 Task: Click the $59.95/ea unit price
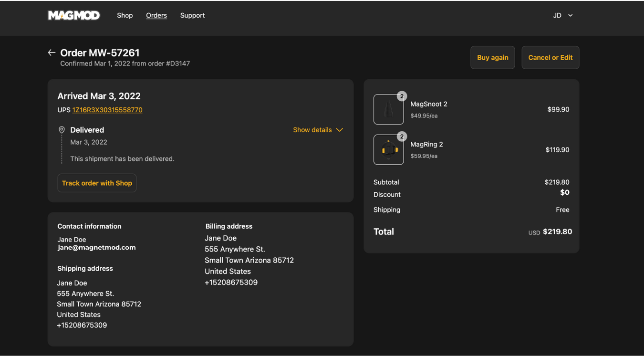424,156
